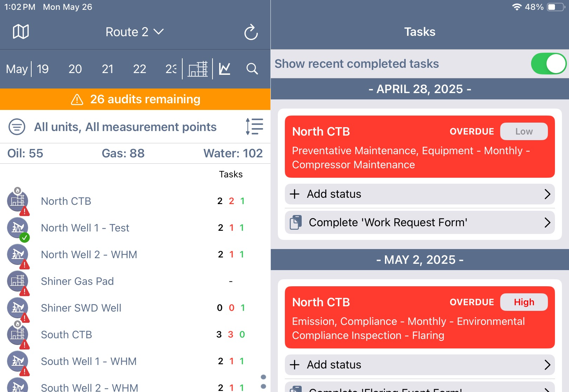Tap the sort order list icon
Viewport: 569px width, 392px height.
(255, 126)
